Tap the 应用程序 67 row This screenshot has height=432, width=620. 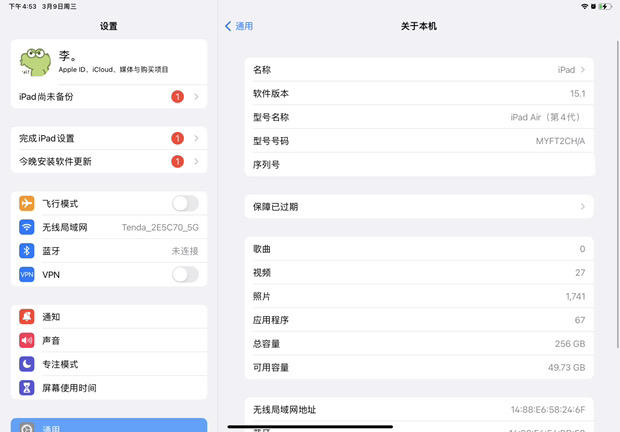point(419,320)
